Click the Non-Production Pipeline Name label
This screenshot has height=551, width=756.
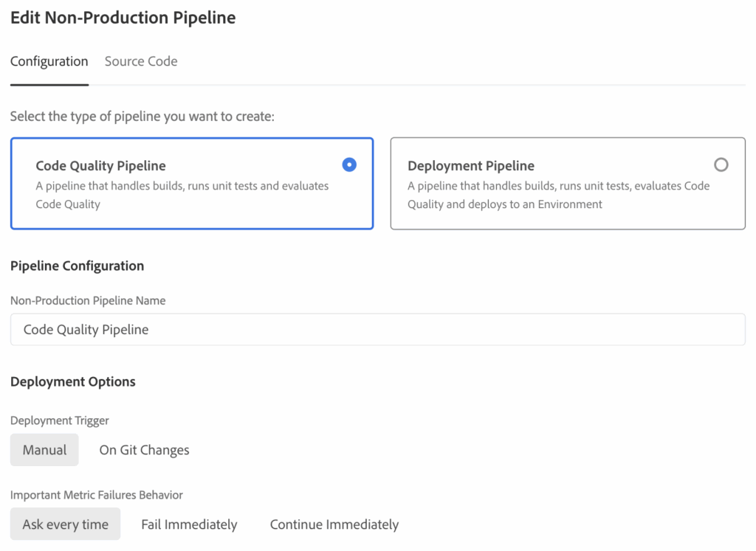[87, 301]
